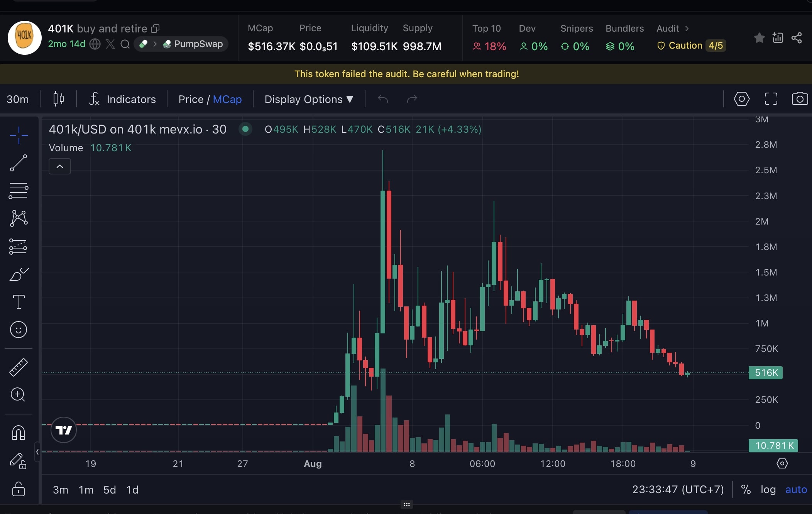The image size is (812, 514).
Task: Switch chart to MCap view
Action: click(x=227, y=99)
